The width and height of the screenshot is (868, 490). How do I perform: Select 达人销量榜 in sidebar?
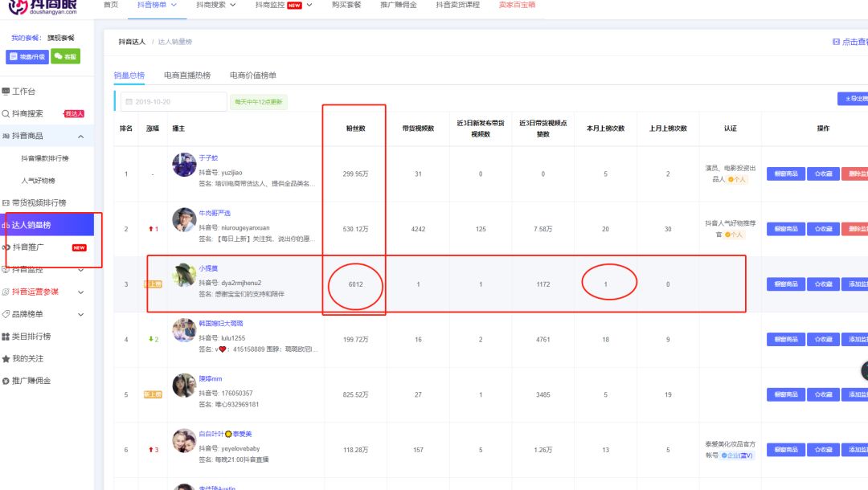pos(47,225)
